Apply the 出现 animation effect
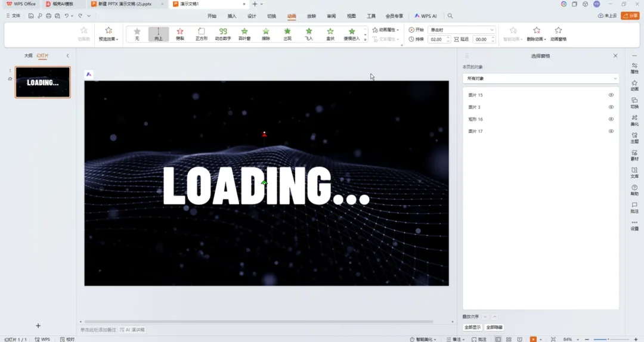The width and height of the screenshot is (644, 342). coord(287,34)
